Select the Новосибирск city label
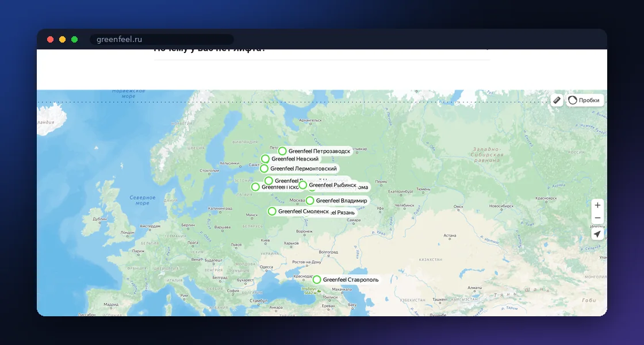This screenshot has width=644, height=345. tap(501, 206)
